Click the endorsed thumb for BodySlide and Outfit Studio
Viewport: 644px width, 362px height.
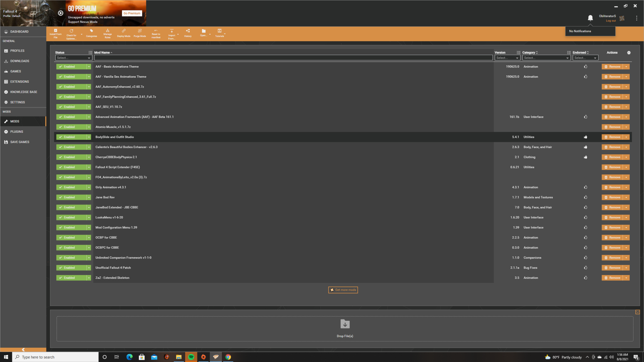click(x=586, y=137)
